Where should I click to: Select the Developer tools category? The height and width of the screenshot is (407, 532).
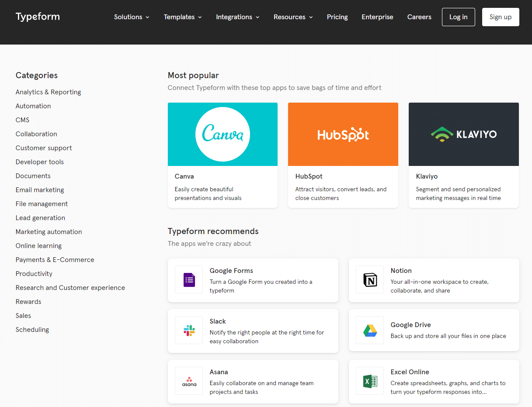[40, 162]
